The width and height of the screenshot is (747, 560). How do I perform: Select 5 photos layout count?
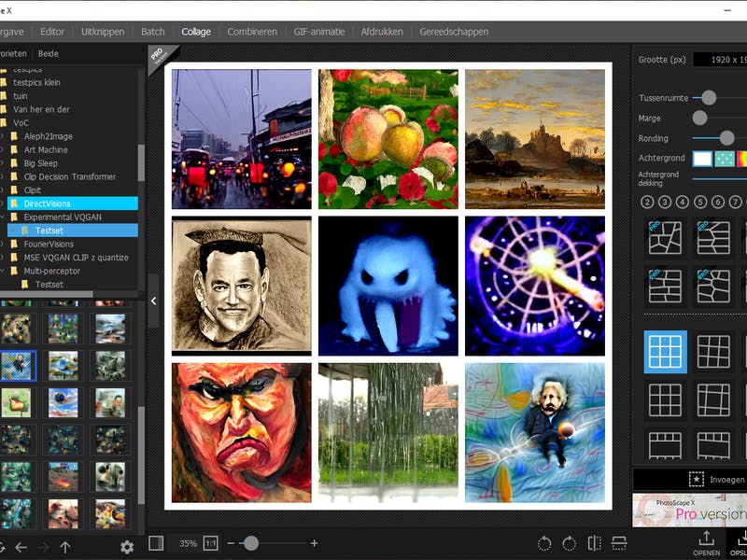[699, 202]
